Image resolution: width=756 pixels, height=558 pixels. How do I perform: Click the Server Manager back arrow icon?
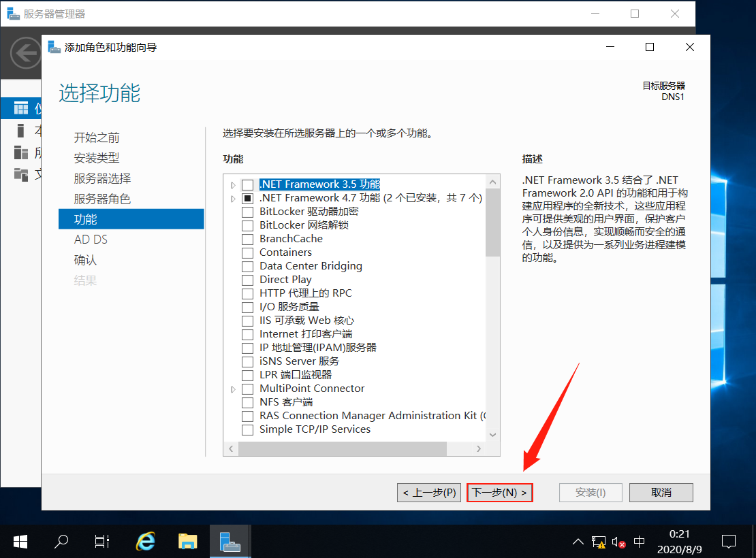[x=25, y=53]
